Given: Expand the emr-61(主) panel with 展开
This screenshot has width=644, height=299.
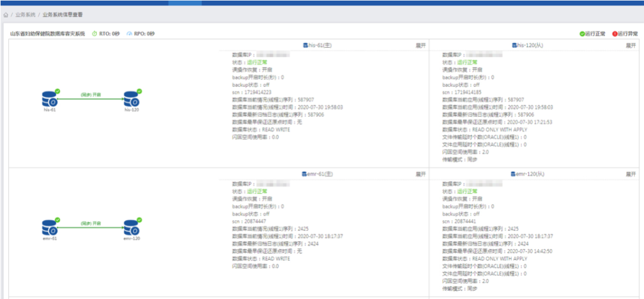Looking at the screenshot, I should click(420, 174).
